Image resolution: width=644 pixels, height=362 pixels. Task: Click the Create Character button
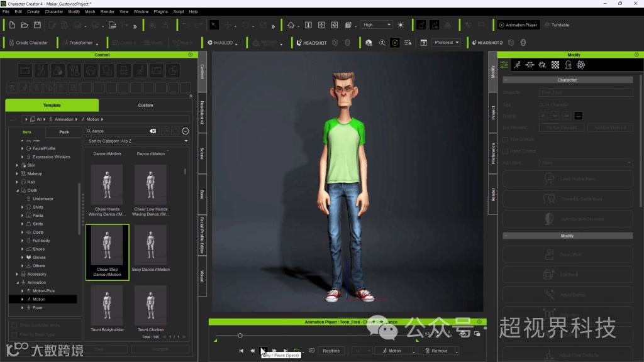[x=28, y=43]
